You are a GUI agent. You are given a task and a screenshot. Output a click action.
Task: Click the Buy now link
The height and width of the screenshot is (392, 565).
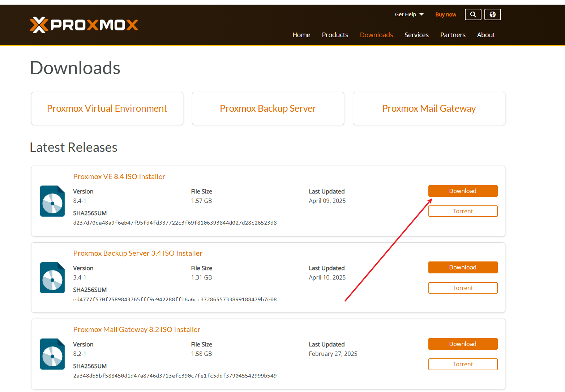pos(445,14)
